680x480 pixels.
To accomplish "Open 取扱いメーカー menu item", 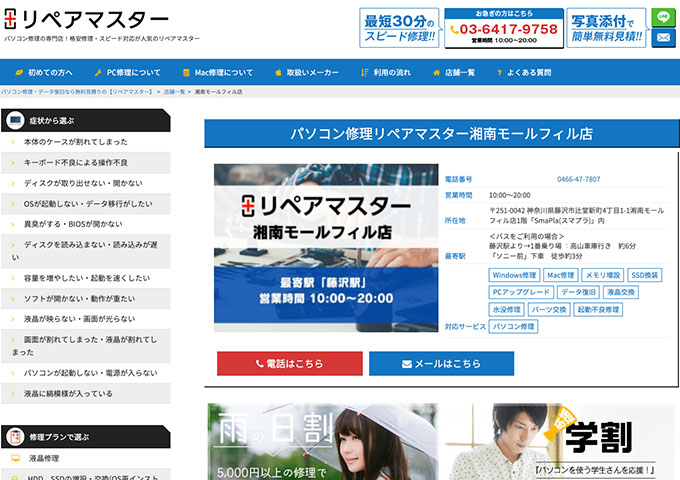I will coord(307,72).
